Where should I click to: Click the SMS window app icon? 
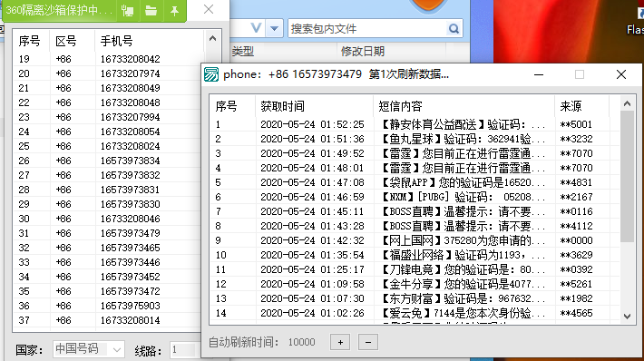coord(211,74)
